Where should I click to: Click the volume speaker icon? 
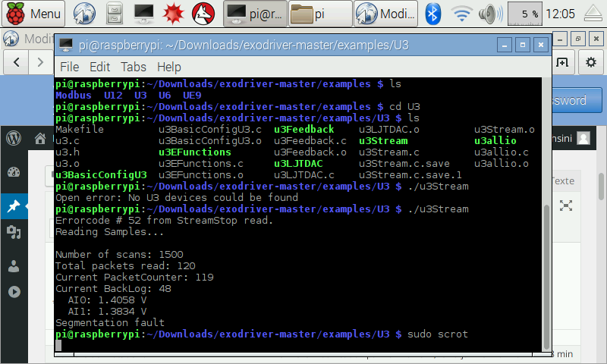[490, 14]
